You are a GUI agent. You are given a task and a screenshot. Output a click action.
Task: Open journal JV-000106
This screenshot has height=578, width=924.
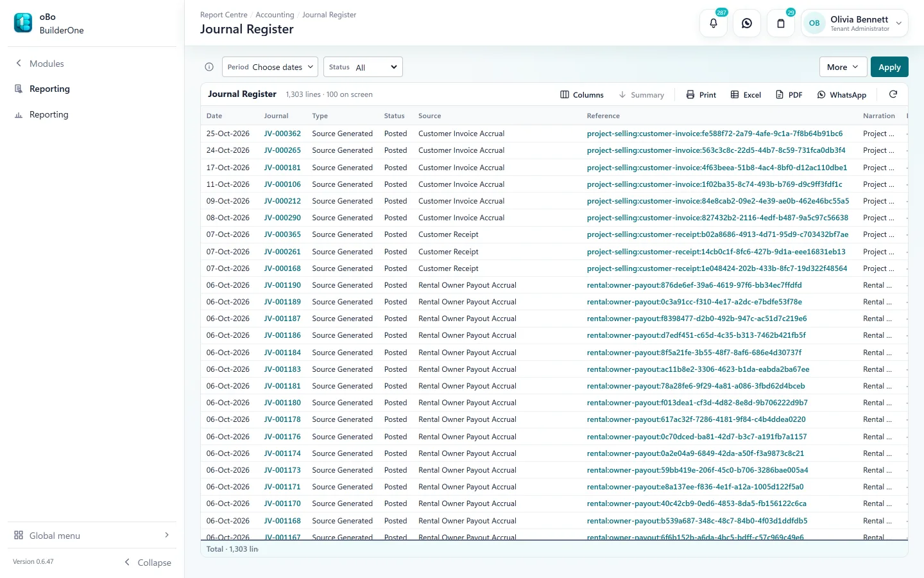pyautogui.click(x=282, y=184)
